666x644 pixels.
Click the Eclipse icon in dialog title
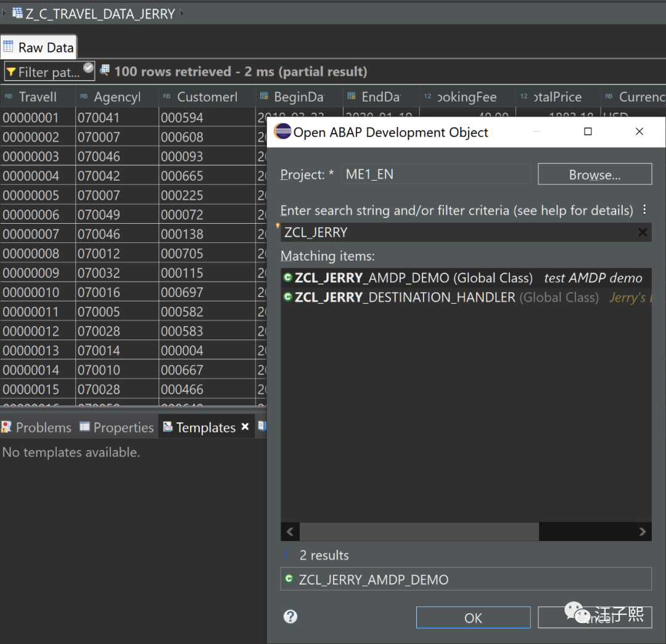coord(282,132)
